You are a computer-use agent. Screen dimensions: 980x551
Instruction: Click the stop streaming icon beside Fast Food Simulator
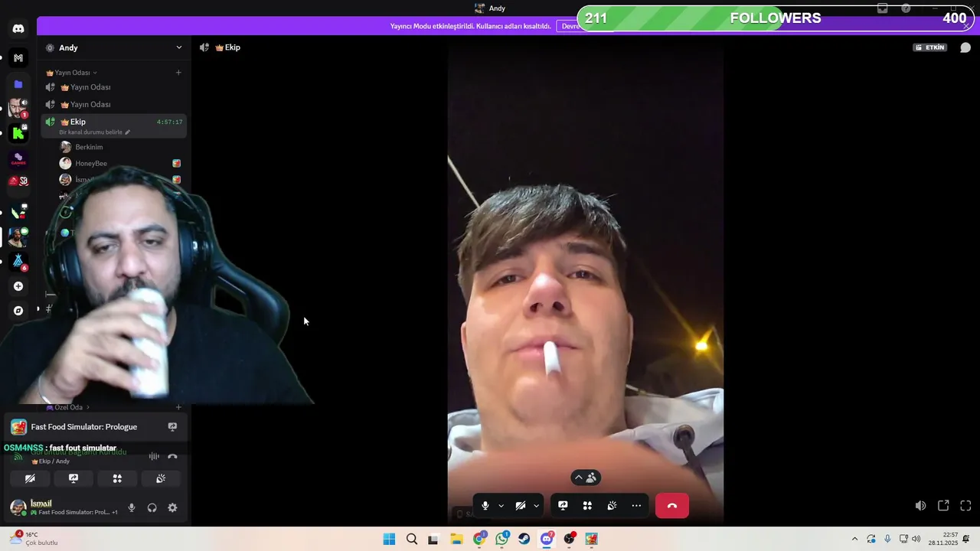coord(172,427)
